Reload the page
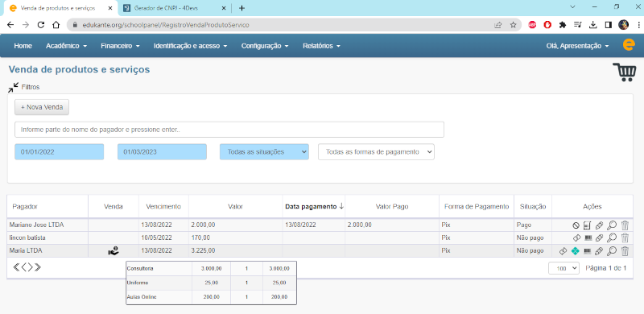The width and height of the screenshot is (644, 314). click(41, 25)
